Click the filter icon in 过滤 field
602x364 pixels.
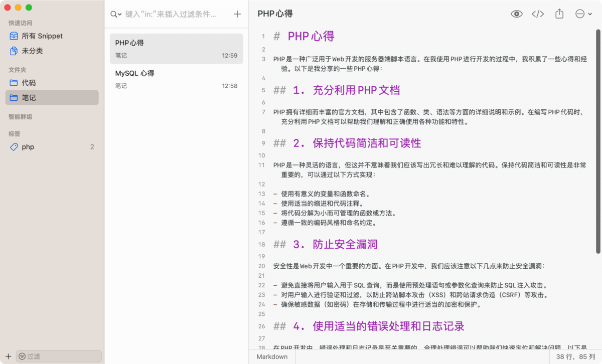[x=22, y=356]
